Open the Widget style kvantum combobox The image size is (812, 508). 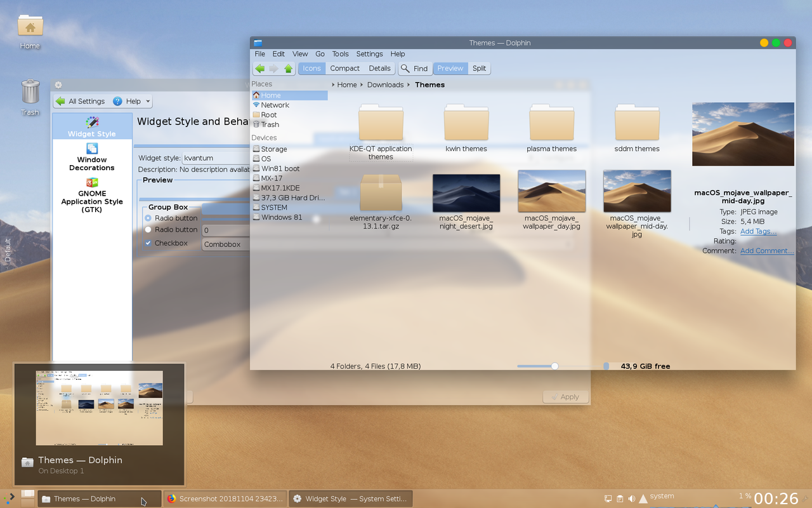pyautogui.click(x=216, y=158)
